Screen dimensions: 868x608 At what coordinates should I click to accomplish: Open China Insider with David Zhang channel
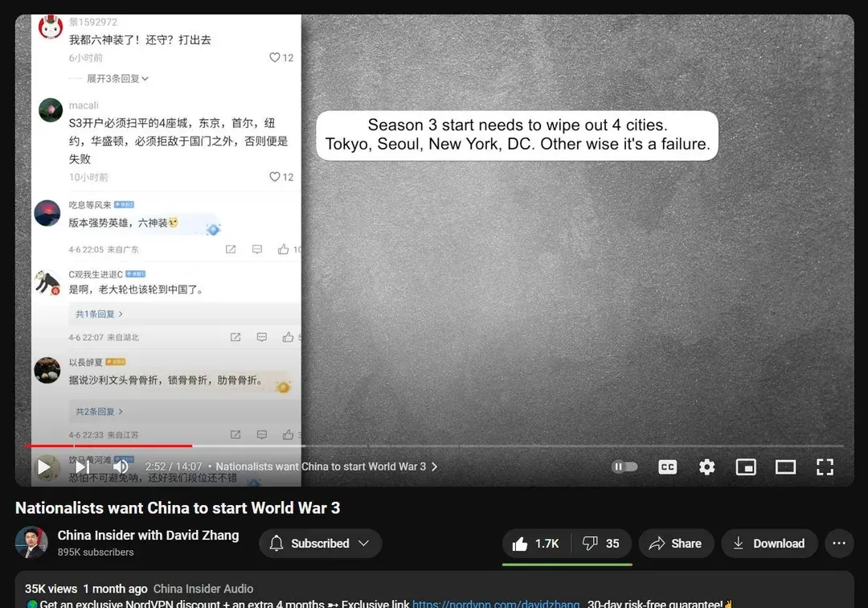(x=148, y=536)
